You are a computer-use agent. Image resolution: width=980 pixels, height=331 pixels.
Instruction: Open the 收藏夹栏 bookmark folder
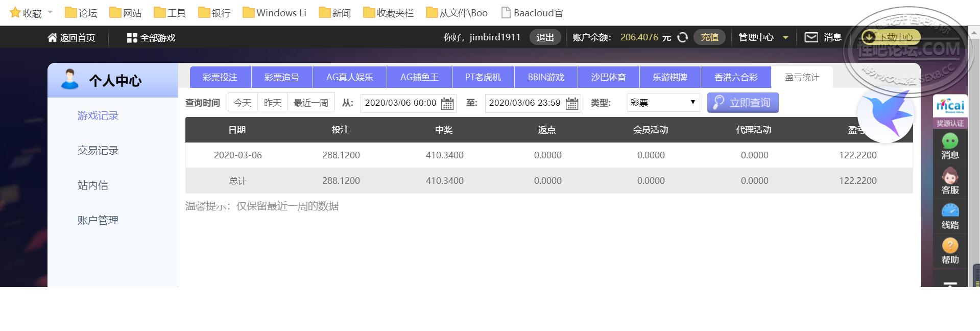click(x=389, y=13)
